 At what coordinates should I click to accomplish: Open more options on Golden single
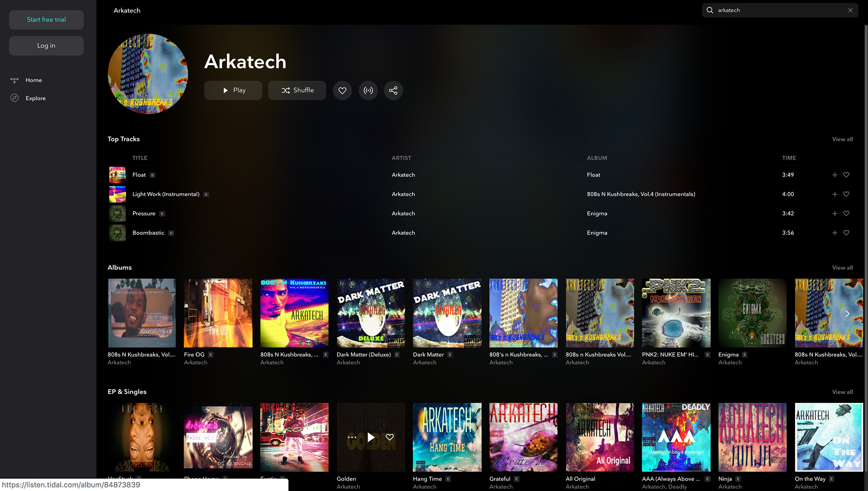(352, 437)
